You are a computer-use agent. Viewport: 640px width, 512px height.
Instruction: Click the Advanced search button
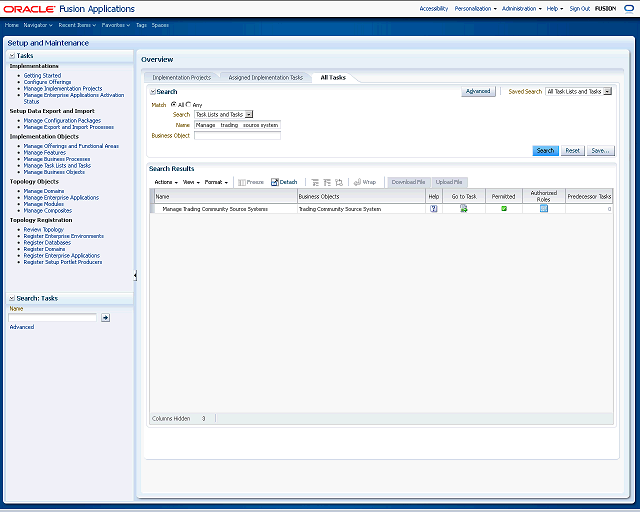(478, 91)
